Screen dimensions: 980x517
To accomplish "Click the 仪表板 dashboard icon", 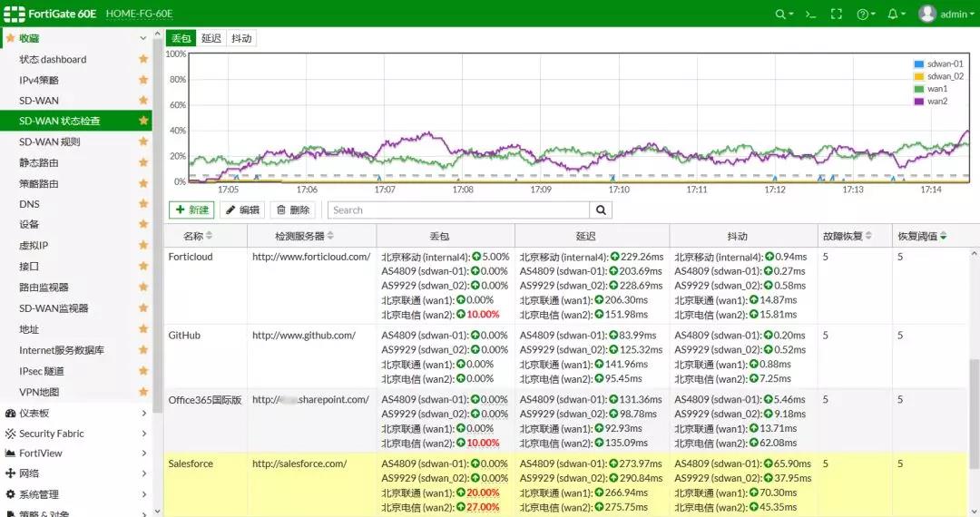I will [10, 413].
